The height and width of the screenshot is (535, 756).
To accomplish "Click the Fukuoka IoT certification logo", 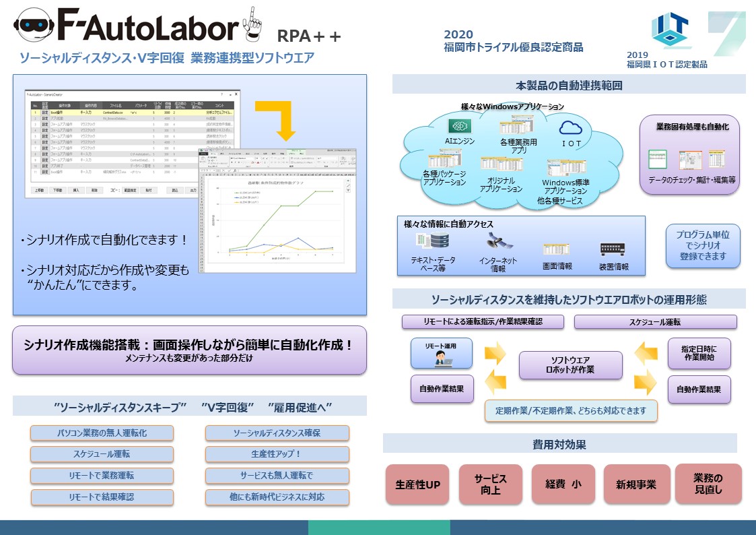I will [671, 30].
